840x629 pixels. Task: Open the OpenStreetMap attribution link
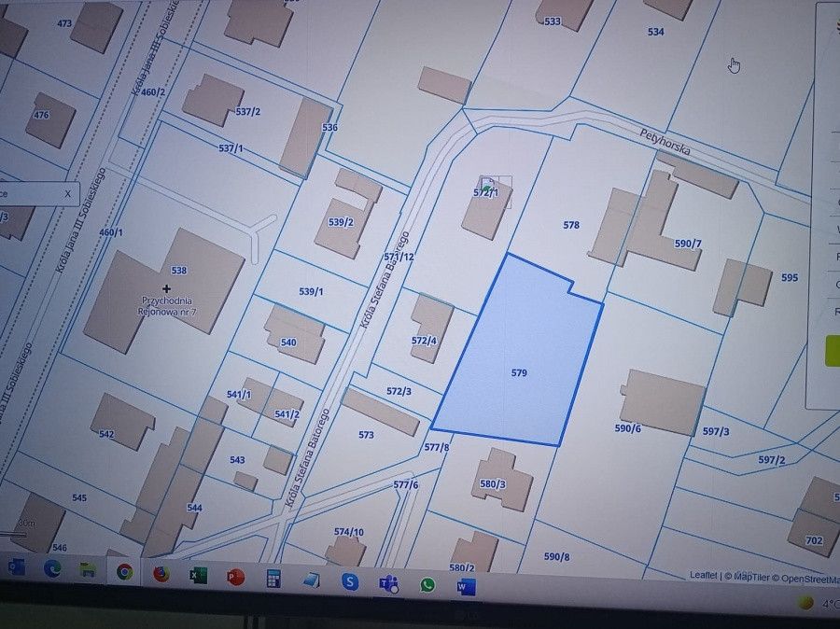click(x=810, y=579)
